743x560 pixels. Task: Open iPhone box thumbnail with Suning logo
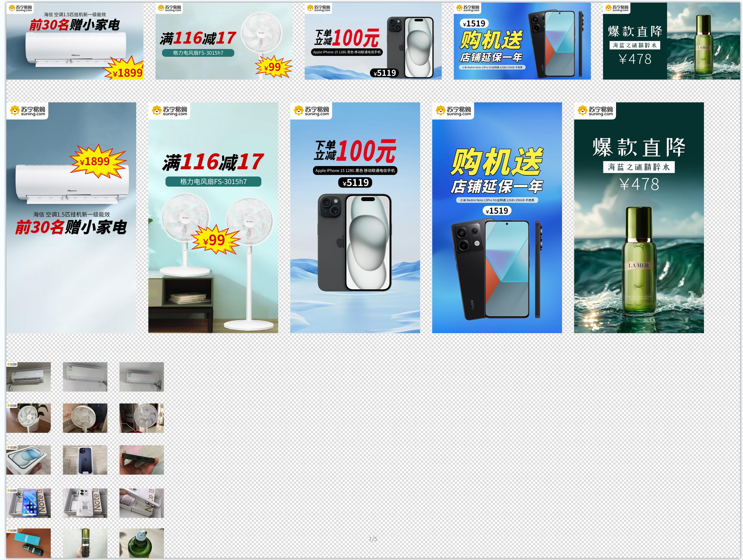pyautogui.click(x=29, y=460)
